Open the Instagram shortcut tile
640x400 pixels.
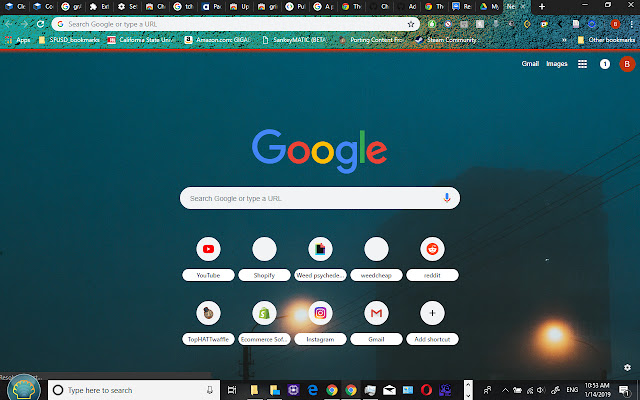tap(320, 323)
